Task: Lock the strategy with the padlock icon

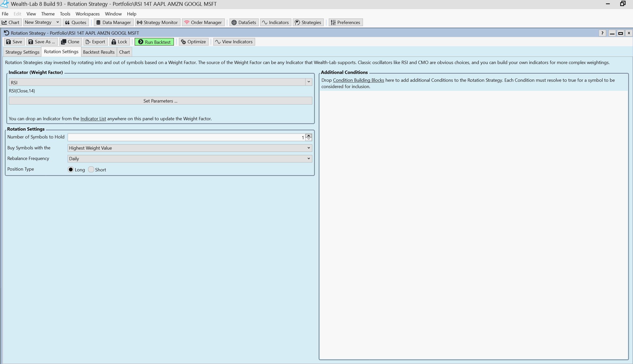Action: tap(119, 42)
